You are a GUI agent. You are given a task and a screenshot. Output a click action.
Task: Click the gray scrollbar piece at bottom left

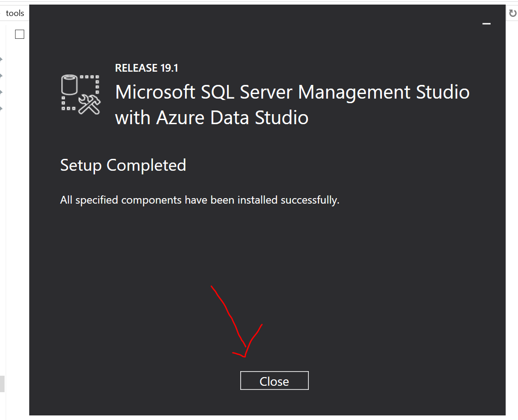coord(2,383)
